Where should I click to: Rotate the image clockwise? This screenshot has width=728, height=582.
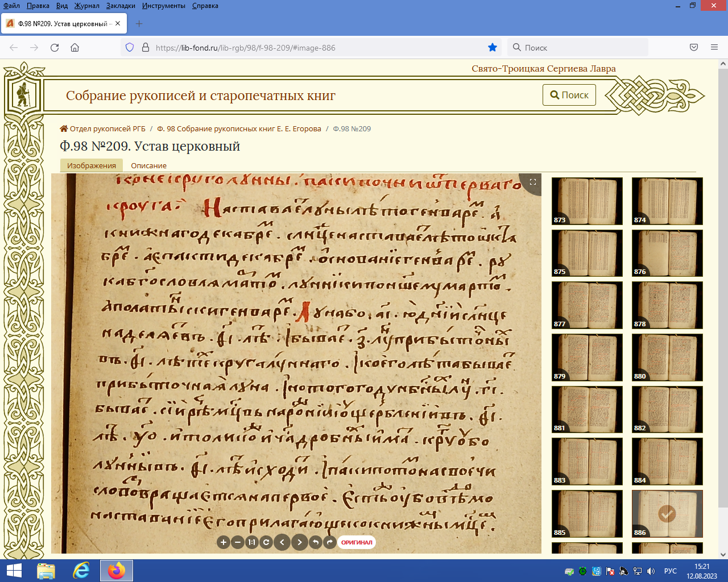coord(329,542)
